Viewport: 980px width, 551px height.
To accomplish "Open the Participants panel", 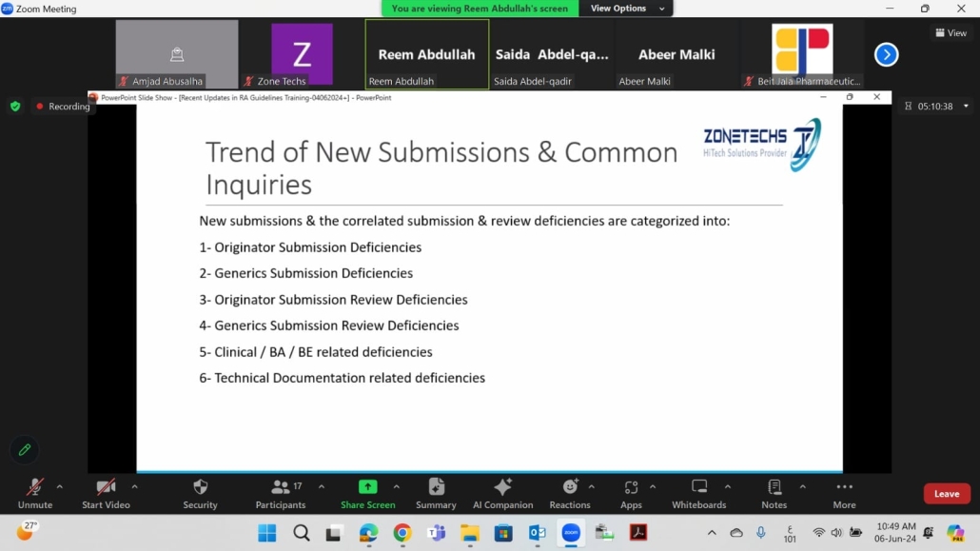I will 281,488.
